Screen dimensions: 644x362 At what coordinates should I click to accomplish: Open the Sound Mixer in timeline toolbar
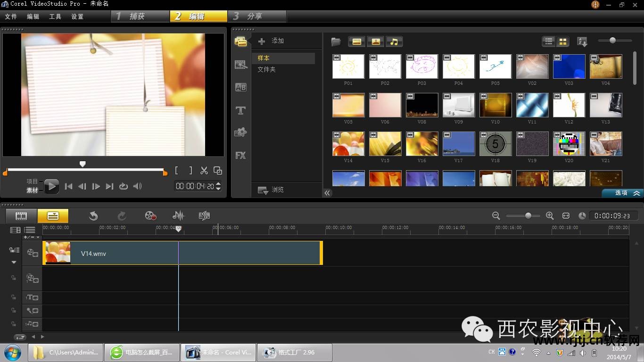coord(178,216)
